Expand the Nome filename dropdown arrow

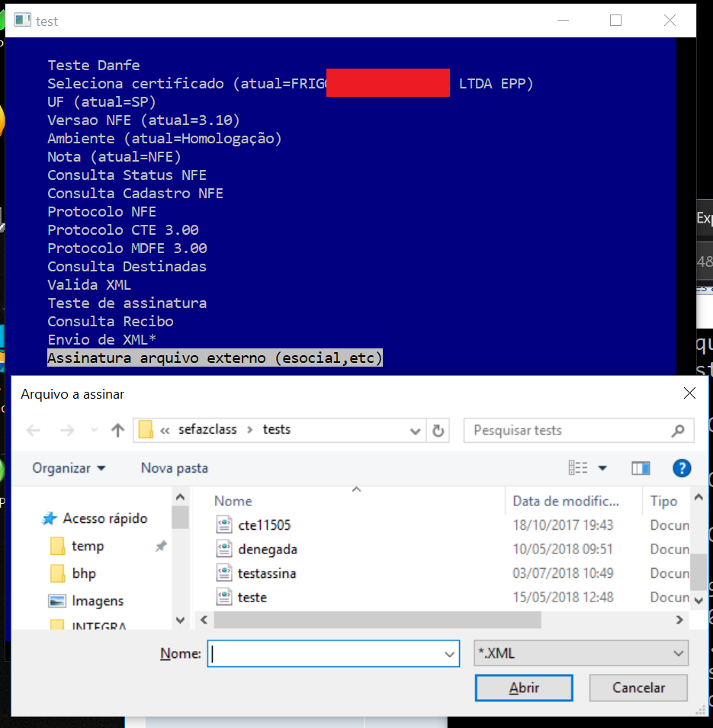(449, 654)
